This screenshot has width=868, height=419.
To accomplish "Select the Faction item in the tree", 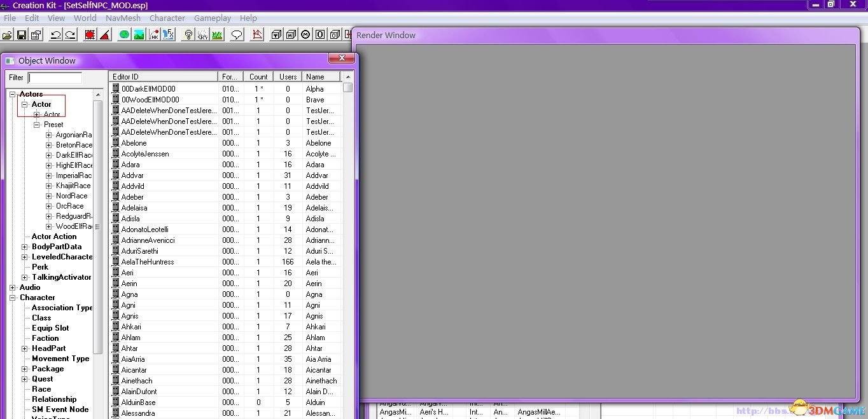I will (45, 338).
